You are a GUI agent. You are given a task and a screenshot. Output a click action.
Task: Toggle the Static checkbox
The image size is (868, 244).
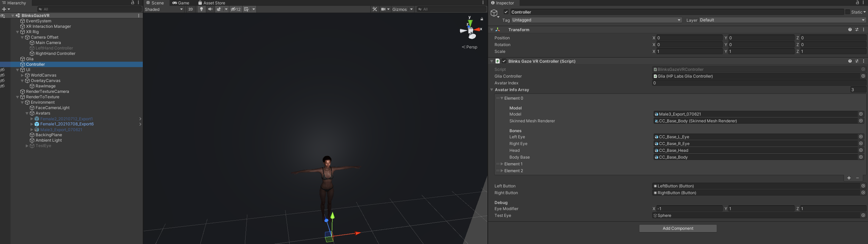click(848, 12)
